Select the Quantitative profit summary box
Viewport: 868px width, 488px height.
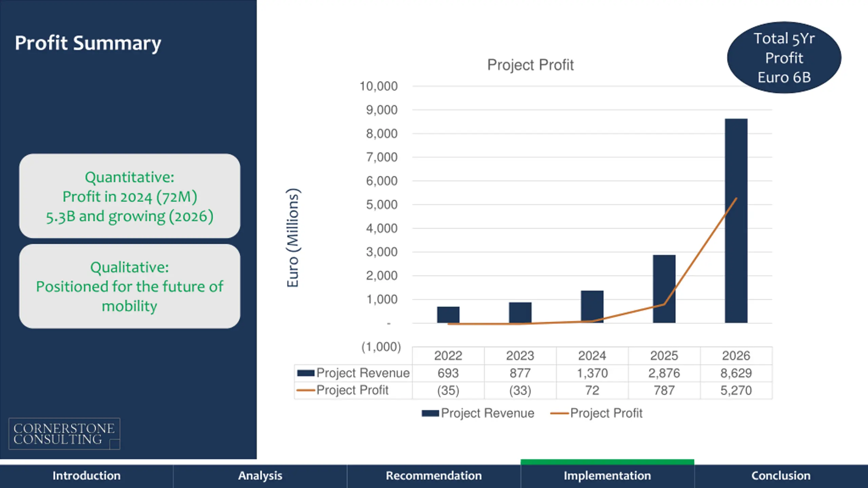click(x=130, y=196)
